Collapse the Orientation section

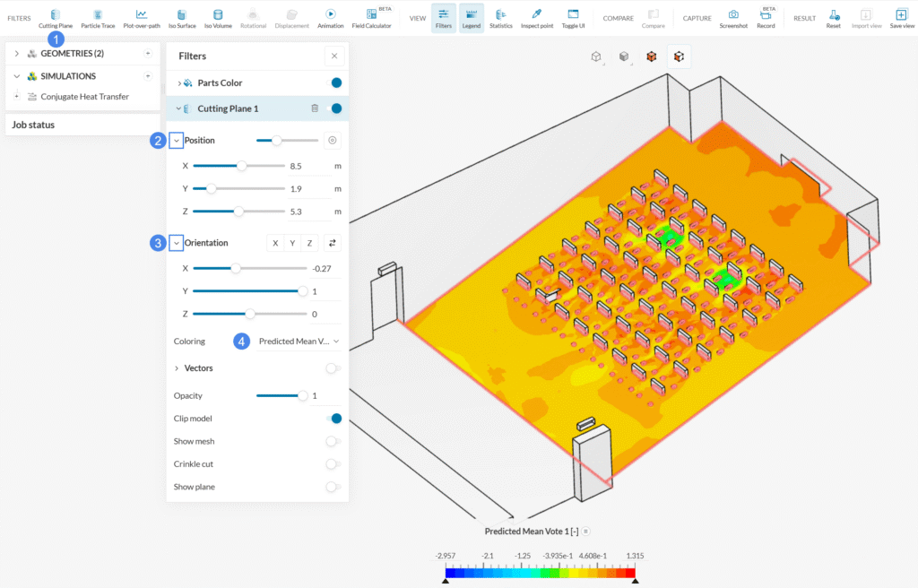coord(177,243)
